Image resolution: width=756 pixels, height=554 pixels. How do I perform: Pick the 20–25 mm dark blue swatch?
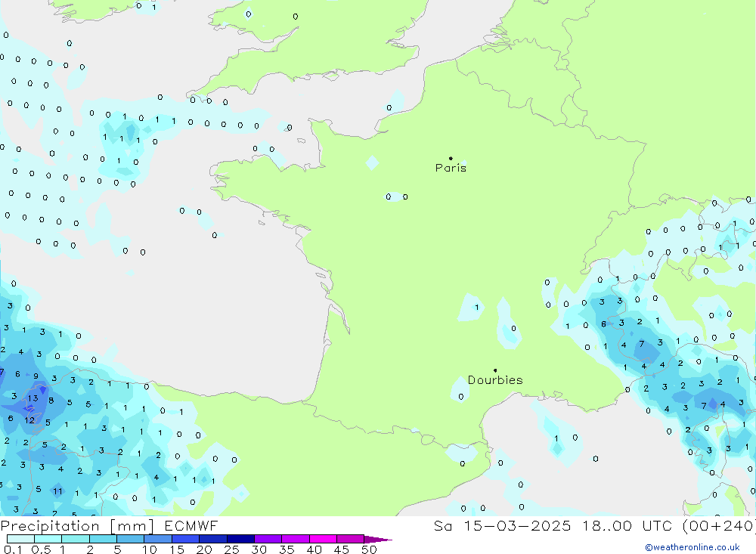(213, 539)
